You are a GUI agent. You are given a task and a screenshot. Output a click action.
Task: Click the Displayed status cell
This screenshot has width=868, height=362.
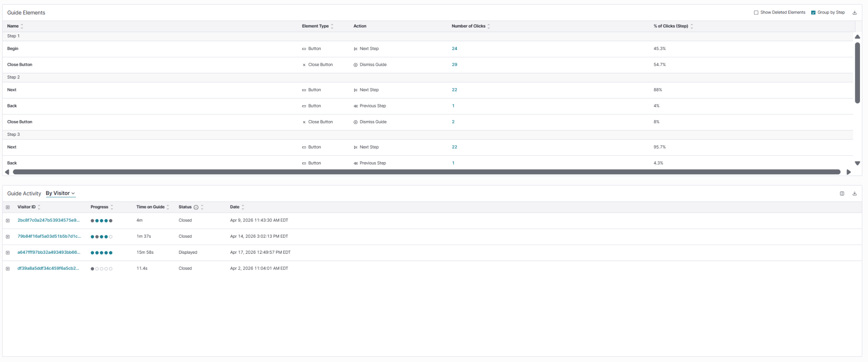188,252
